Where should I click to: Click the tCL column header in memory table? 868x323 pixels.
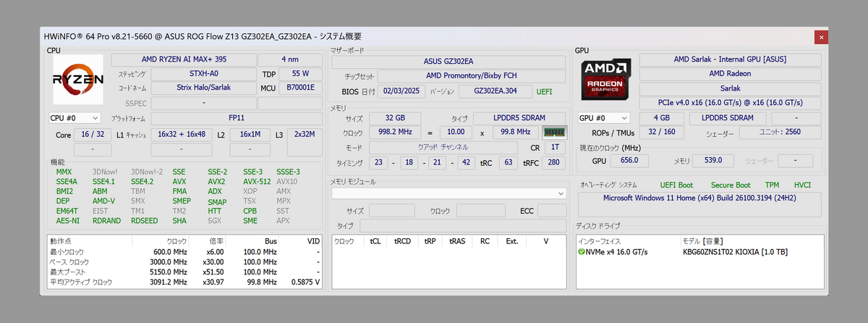(375, 240)
